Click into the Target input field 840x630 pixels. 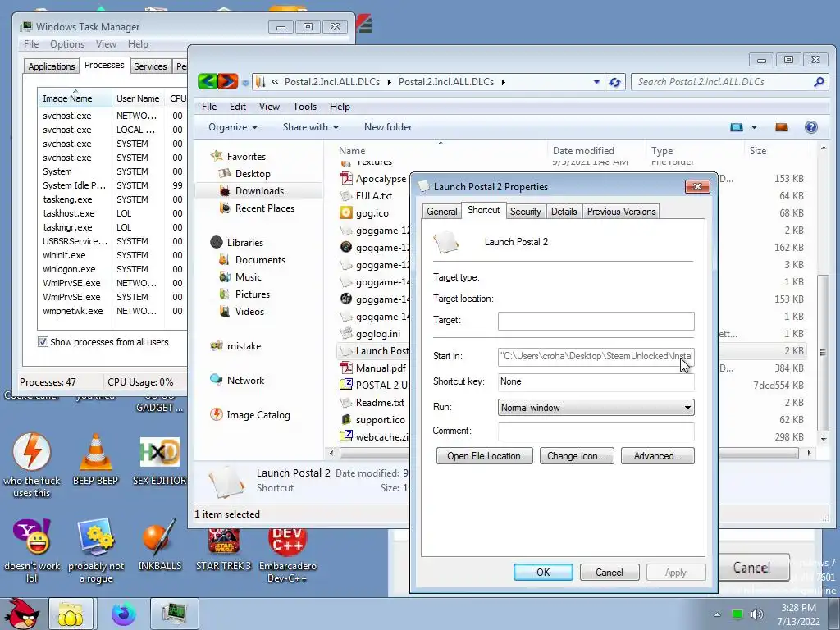click(x=596, y=321)
